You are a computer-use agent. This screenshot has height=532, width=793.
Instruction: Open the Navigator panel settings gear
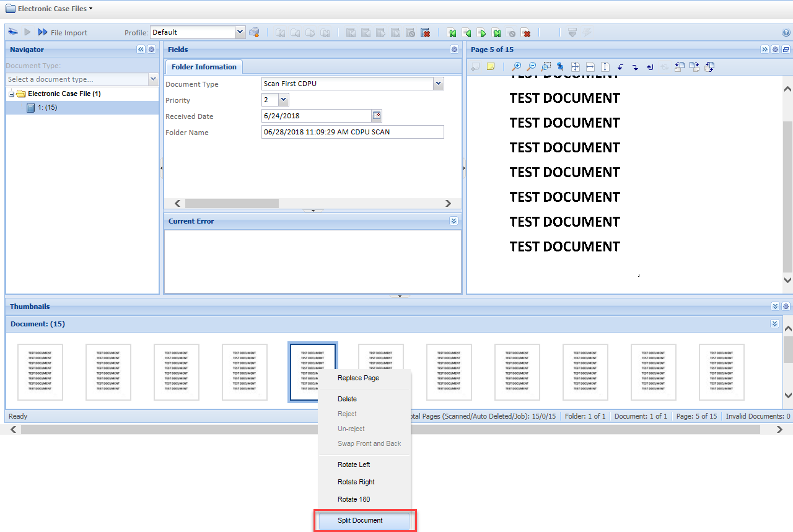[151, 50]
